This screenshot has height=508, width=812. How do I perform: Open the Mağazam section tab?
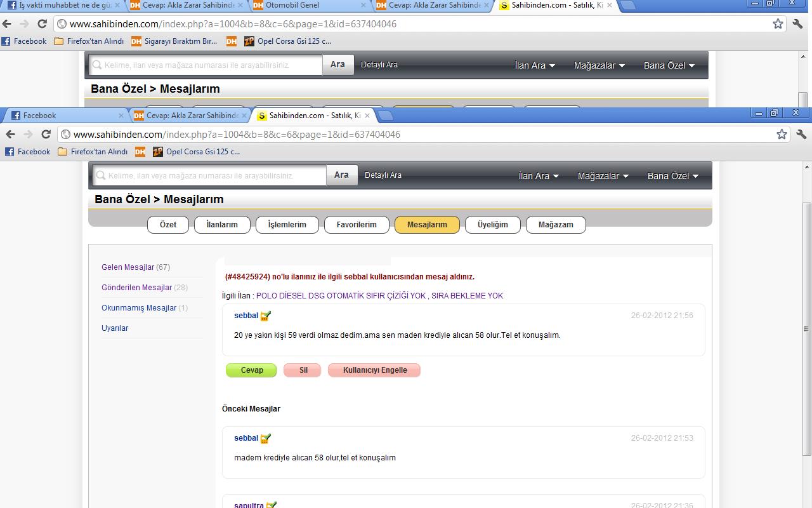pyautogui.click(x=556, y=225)
